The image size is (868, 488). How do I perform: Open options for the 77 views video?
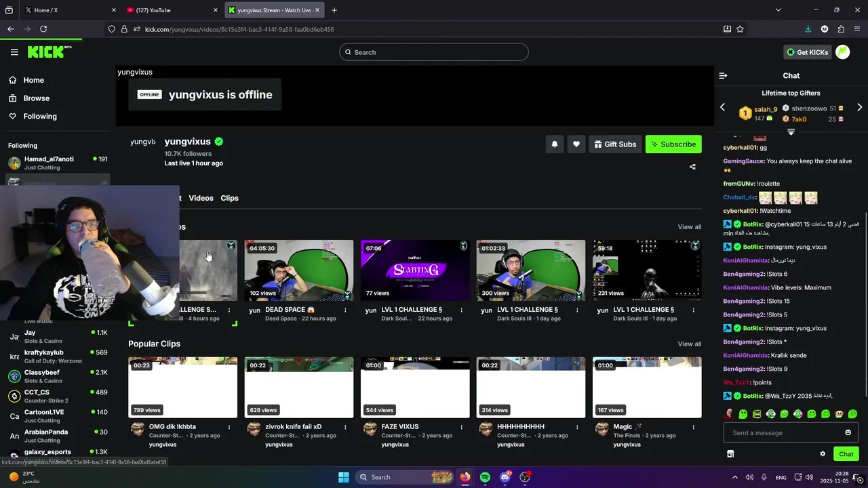(x=461, y=310)
